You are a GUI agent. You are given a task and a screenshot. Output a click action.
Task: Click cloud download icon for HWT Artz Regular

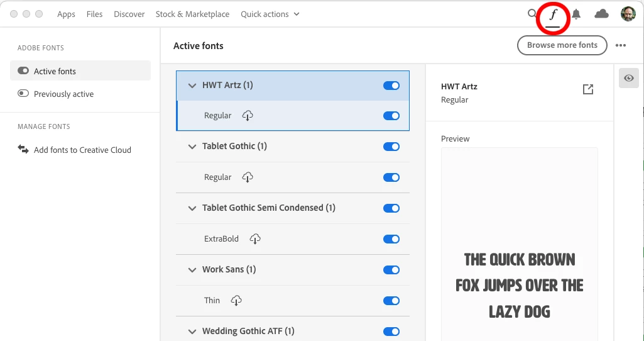click(248, 116)
